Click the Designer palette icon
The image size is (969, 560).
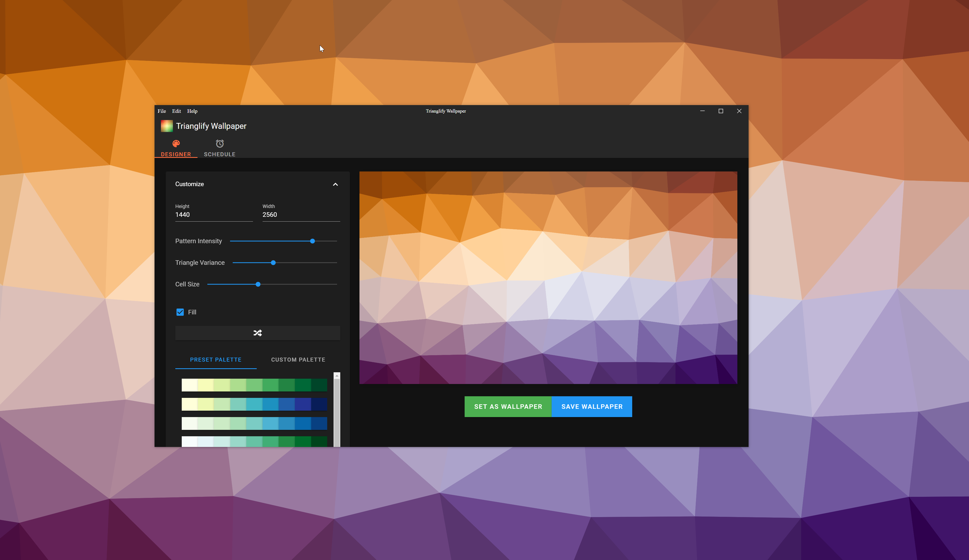tap(176, 143)
